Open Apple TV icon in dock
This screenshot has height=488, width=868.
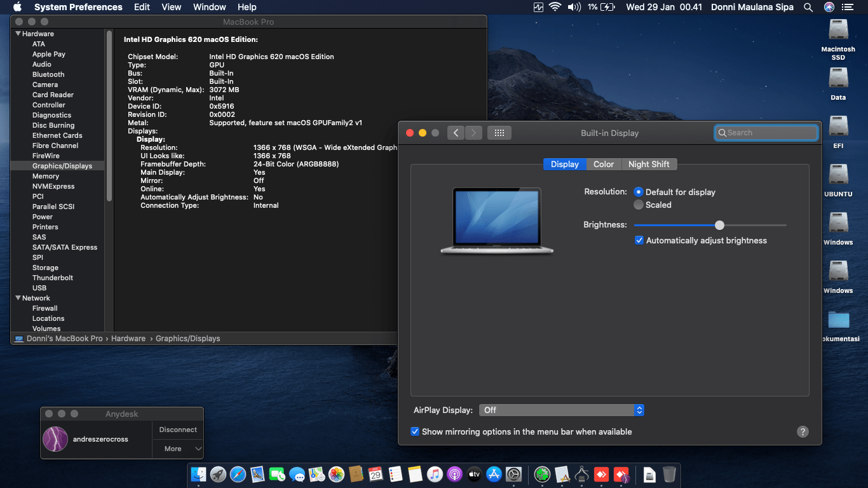(x=474, y=474)
